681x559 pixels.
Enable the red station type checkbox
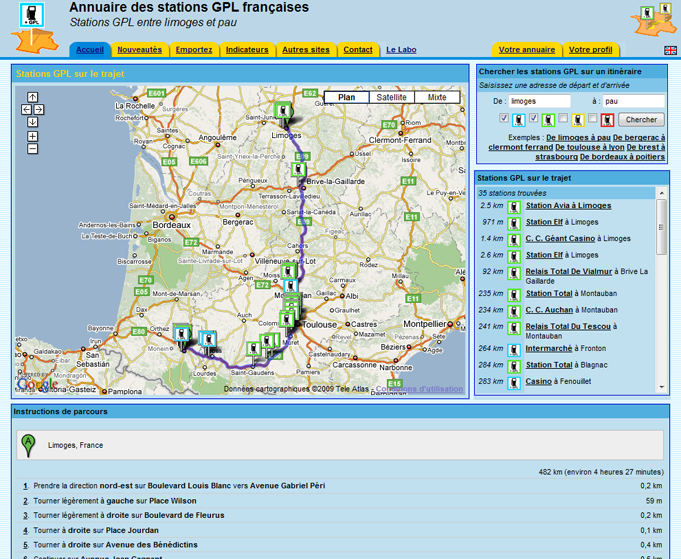[x=593, y=118]
